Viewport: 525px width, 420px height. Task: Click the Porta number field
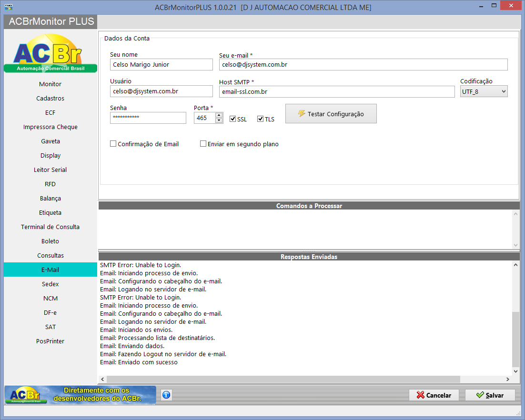point(204,118)
